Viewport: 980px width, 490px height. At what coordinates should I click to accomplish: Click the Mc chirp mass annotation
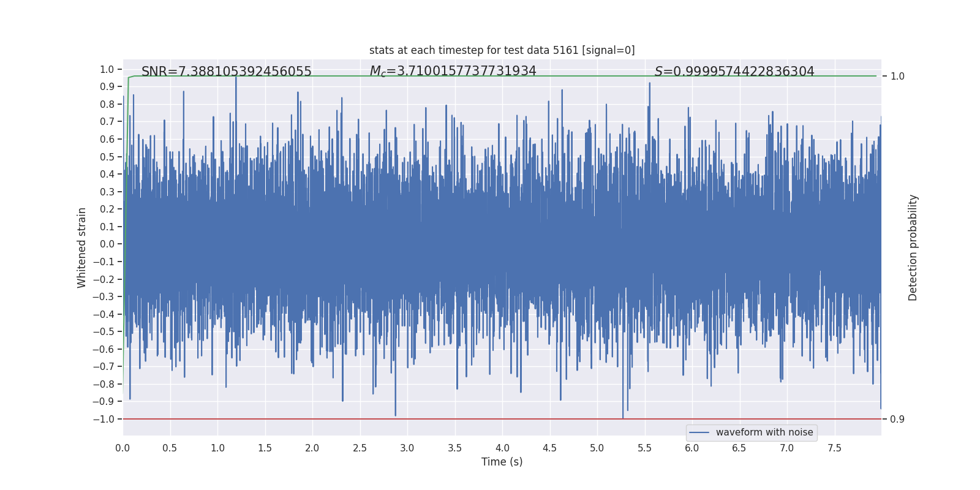coord(453,71)
